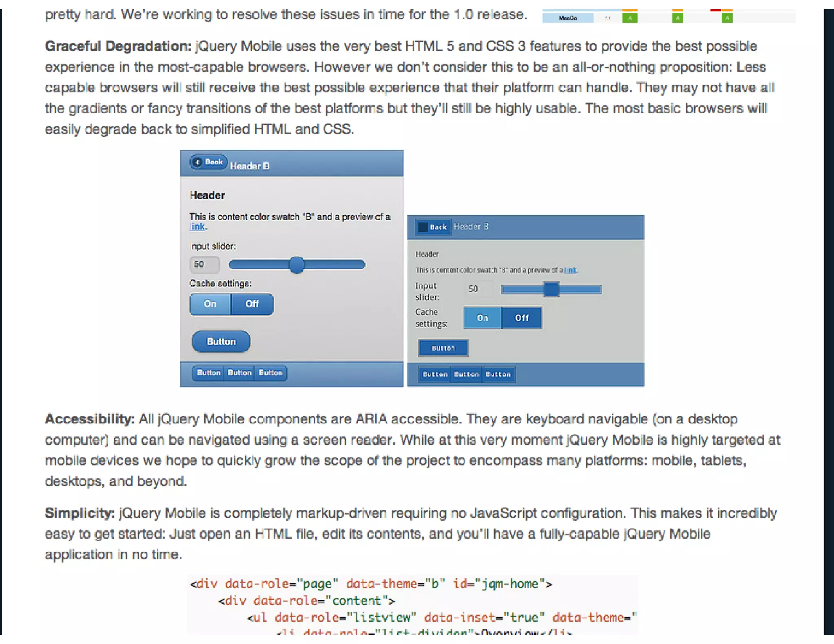Click 'Cache settings:' label in left demo
This screenshot has height=644, width=834.
220,284
